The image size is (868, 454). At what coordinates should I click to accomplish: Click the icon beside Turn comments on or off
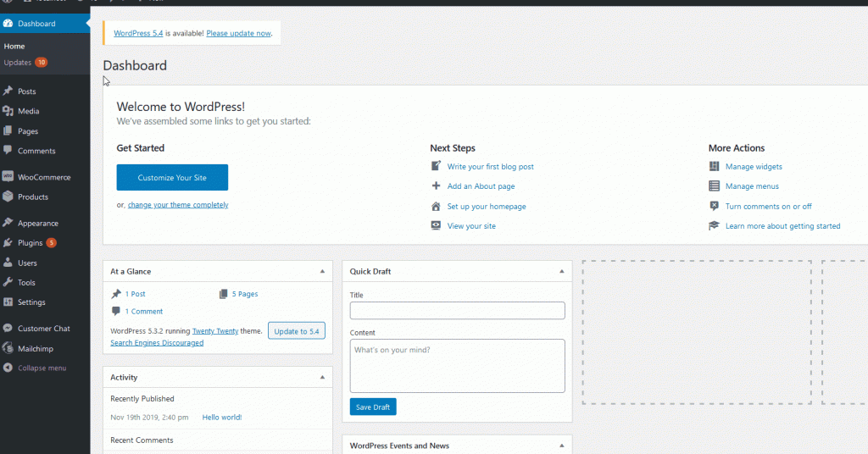(714, 206)
